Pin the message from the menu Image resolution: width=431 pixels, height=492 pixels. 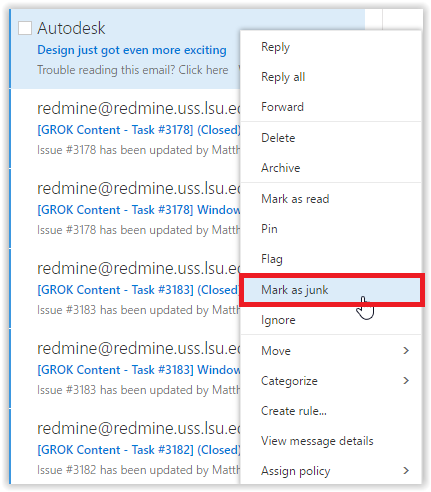point(269,229)
